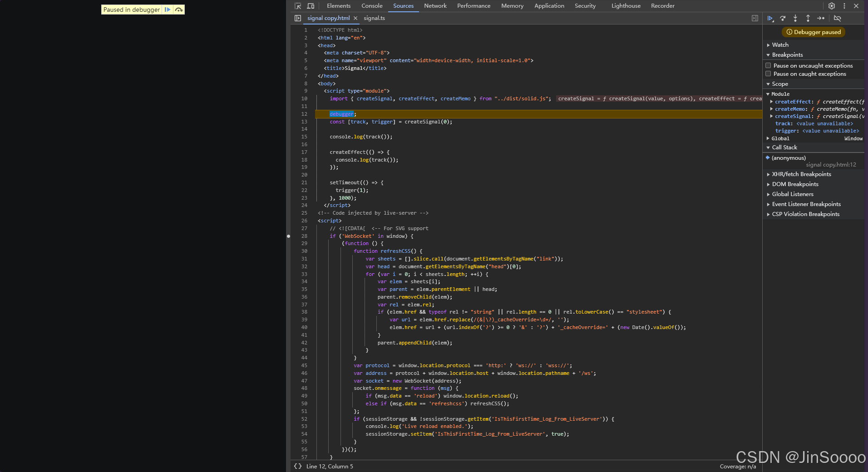Step out of current function
This screenshot has width=868, height=472.
coord(808,18)
